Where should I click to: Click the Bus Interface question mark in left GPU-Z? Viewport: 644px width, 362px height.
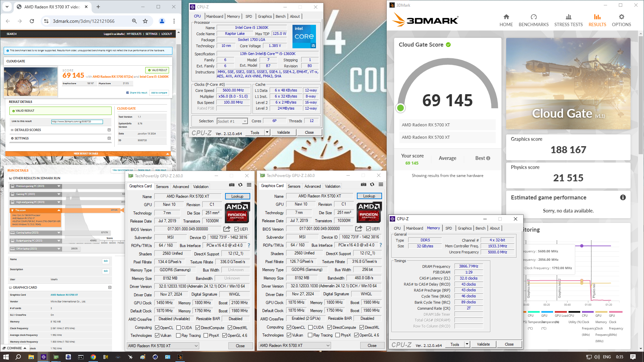tap(249, 245)
